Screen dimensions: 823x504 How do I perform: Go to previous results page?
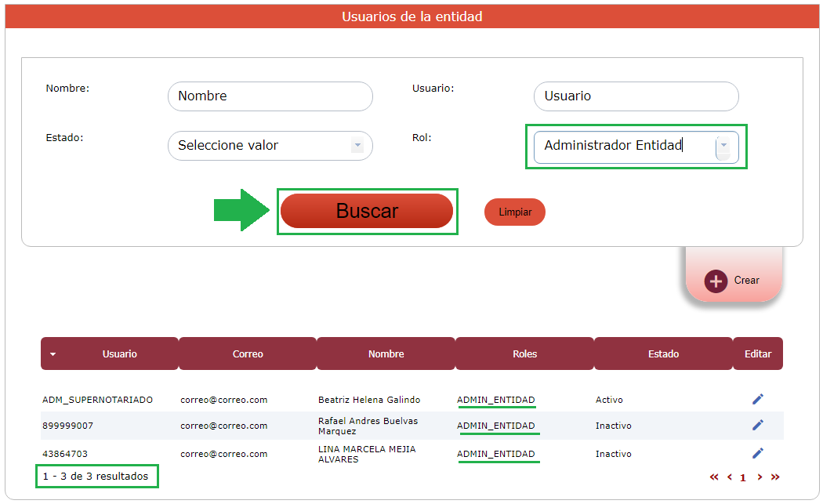pos(729,477)
